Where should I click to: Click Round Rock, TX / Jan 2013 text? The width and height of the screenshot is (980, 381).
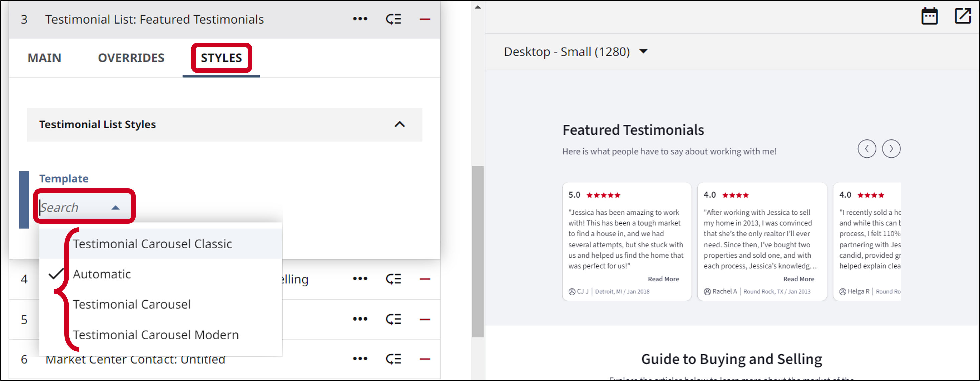point(777,292)
